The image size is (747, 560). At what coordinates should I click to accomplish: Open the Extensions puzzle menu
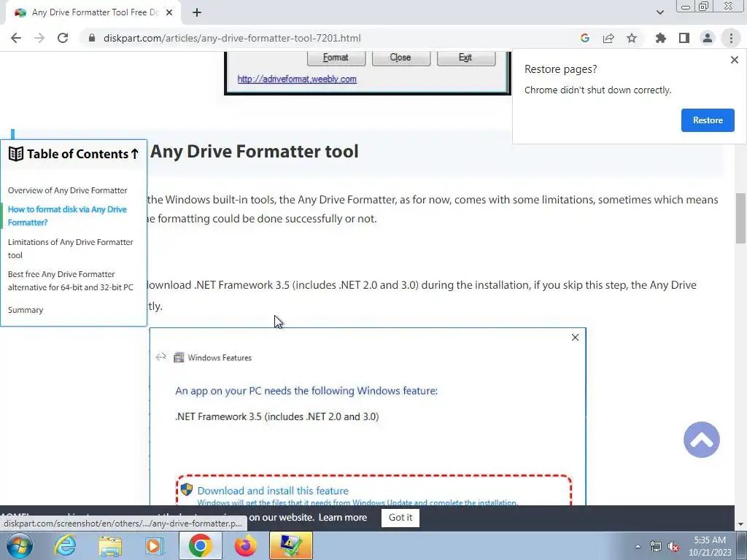(661, 38)
